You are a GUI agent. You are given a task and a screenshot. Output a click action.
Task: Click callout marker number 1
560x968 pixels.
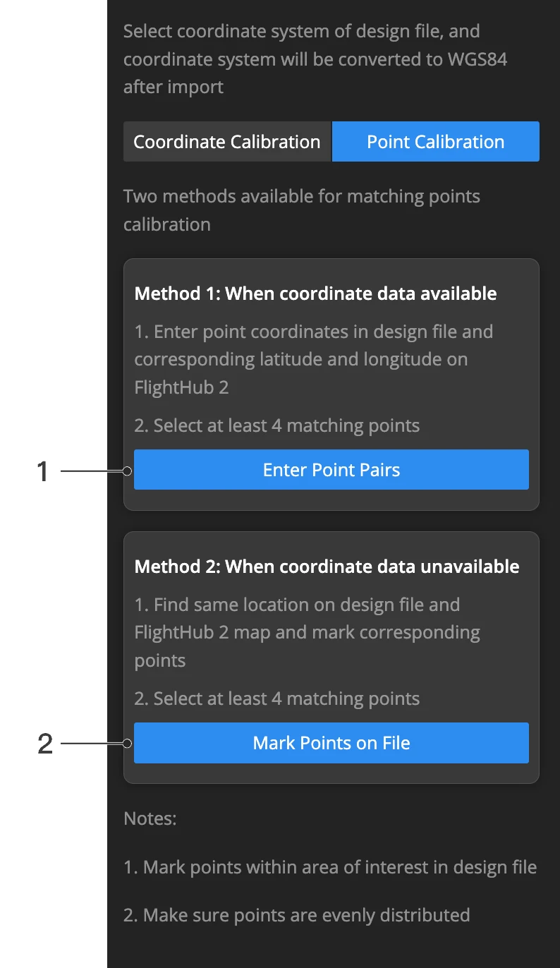point(44,469)
